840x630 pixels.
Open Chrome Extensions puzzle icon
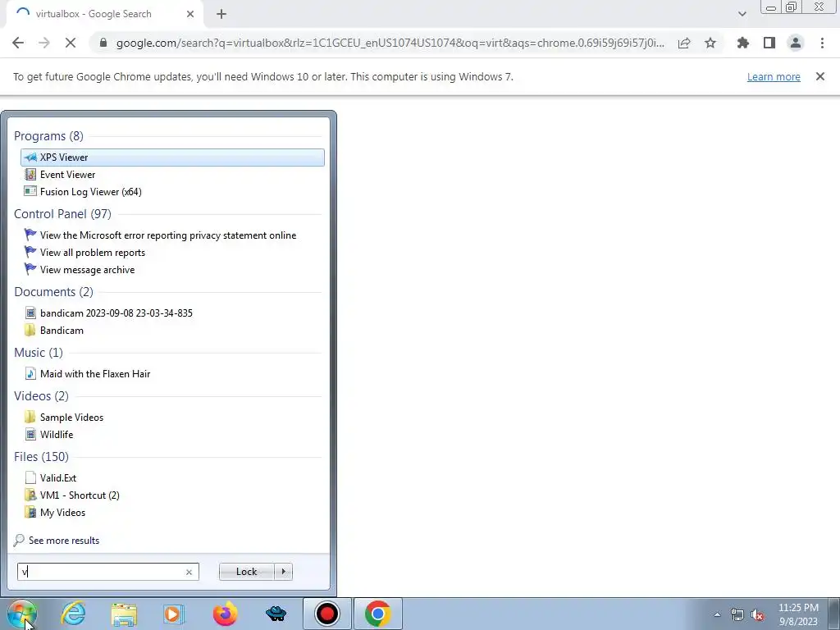[743, 43]
